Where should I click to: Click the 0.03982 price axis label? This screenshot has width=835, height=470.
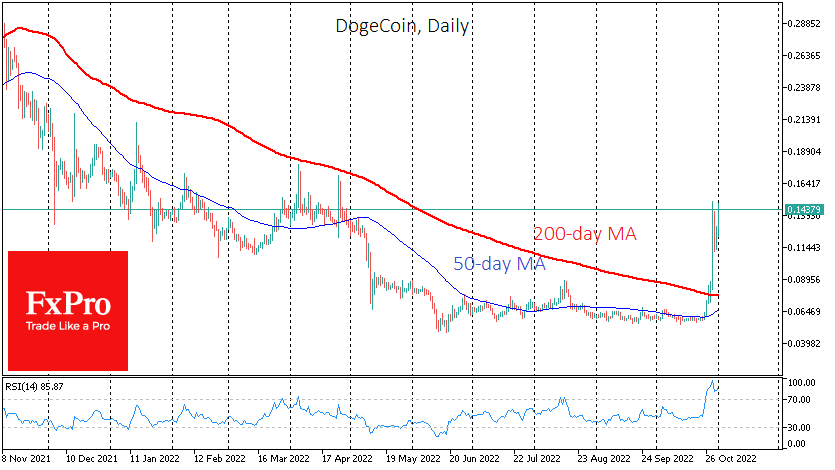[x=806, y=344]
